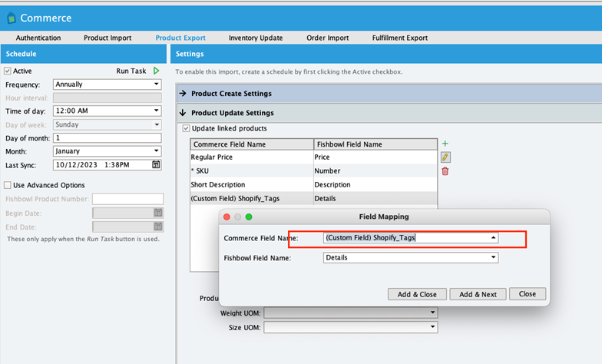Delete selected mapping with trash icon

click(445, 171)
